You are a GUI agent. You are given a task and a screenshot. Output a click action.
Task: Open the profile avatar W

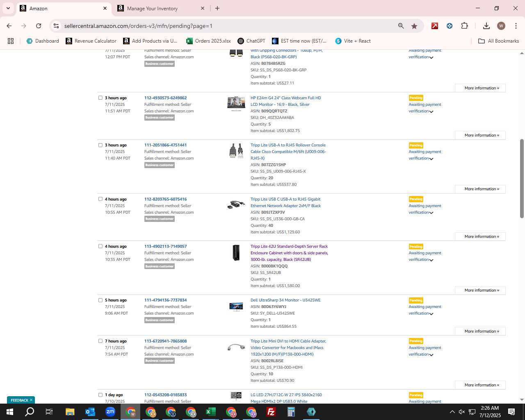tap(501, 26)
